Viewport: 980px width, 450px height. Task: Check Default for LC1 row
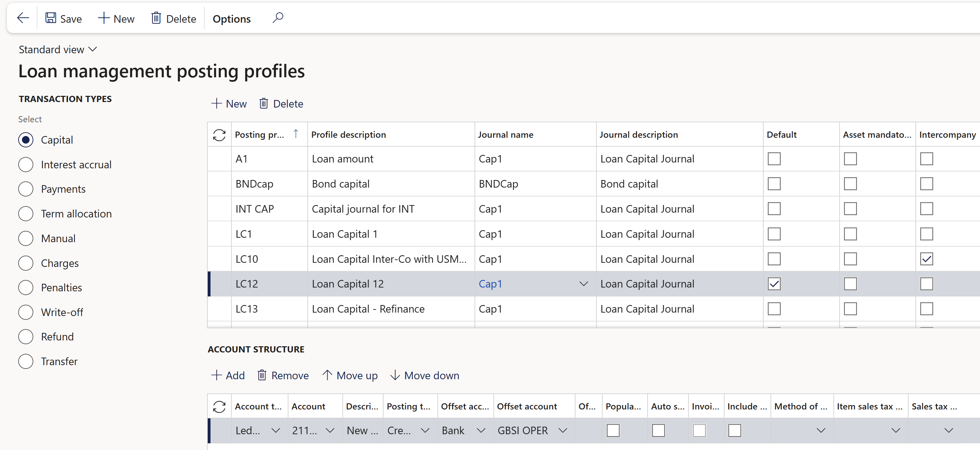774,234
